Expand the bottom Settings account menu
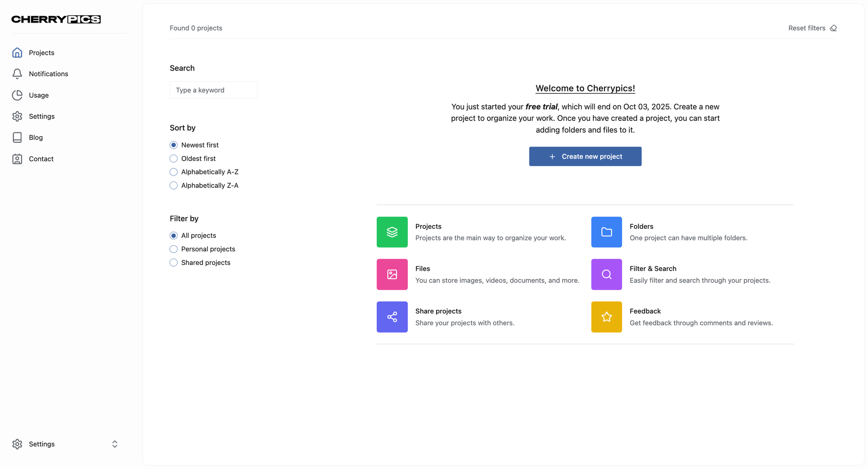Viewport: 868px width, 469px height. [114, 444]
